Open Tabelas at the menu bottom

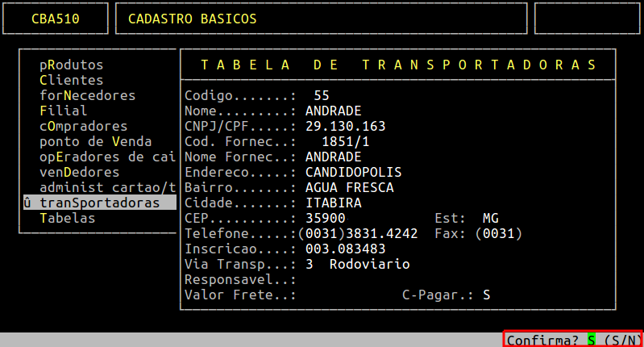(x=67, y=218)
